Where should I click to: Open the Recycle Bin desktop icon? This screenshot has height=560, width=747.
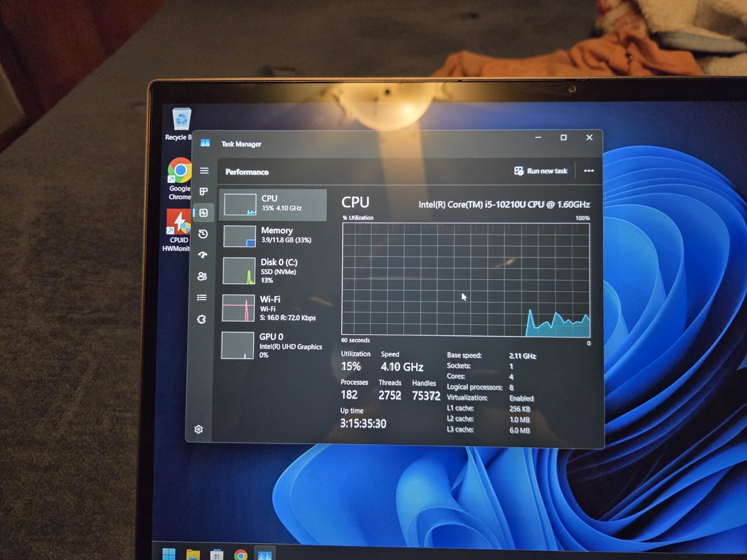[x=179, y=125]
